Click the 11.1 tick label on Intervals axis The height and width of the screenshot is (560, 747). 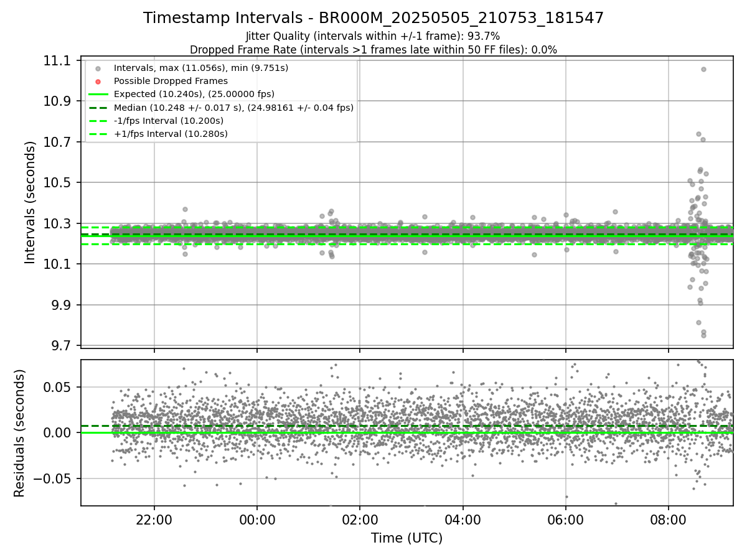pos(57,61)
